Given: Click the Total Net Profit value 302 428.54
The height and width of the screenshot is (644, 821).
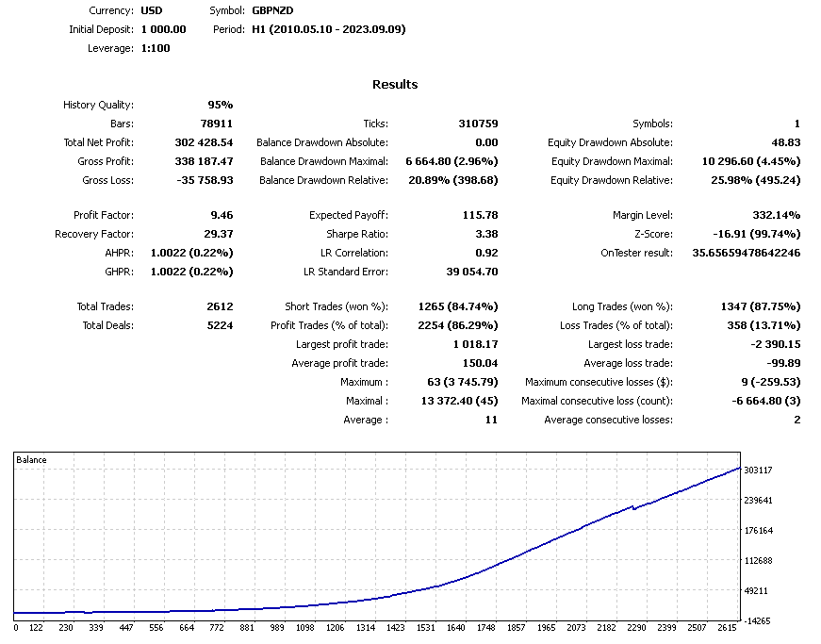Looking at the screenshot, I should (x=204, y=142).
